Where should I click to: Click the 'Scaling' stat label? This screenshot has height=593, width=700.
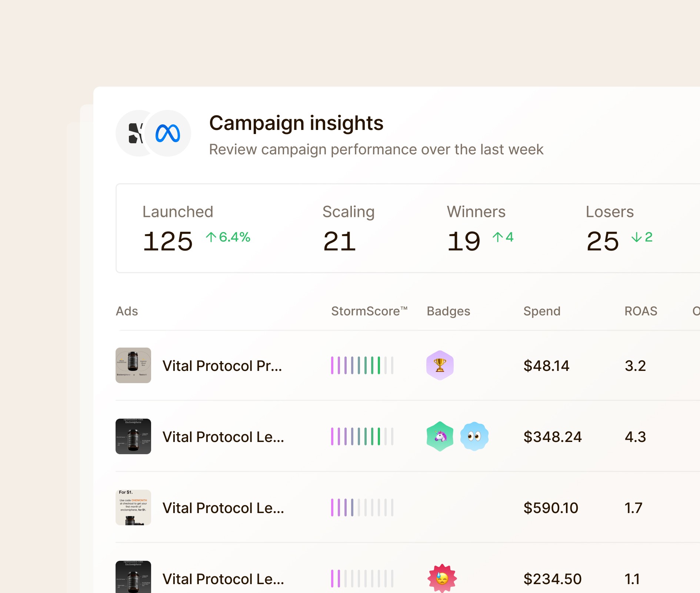click(x=349, y=212)
